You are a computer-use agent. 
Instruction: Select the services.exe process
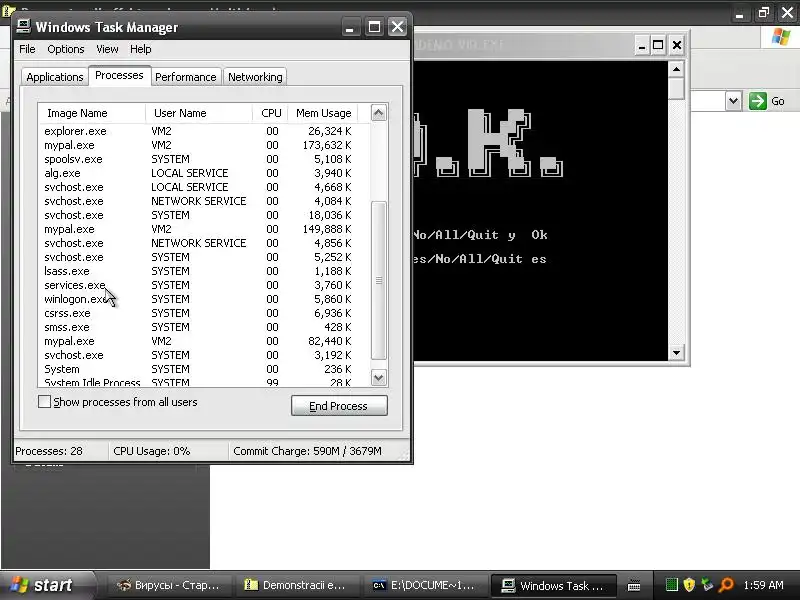point(198,285)
